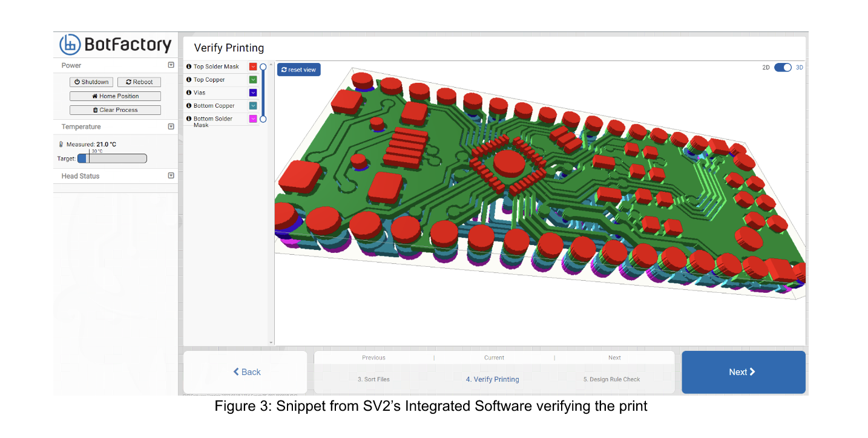Screen dimensions: 868x438
Task: Click the info icon next to Vias
Action: (x=189, y=93)
